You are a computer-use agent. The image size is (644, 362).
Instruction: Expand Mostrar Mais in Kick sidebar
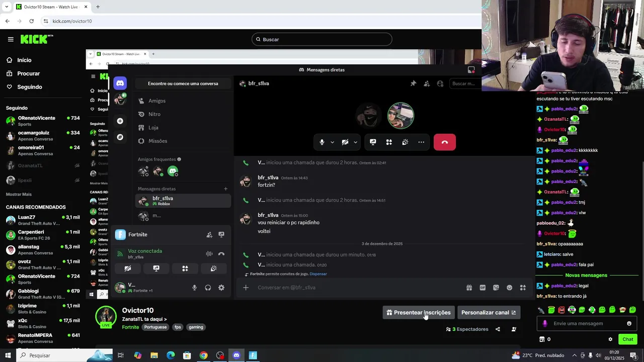tap(19, 194)
